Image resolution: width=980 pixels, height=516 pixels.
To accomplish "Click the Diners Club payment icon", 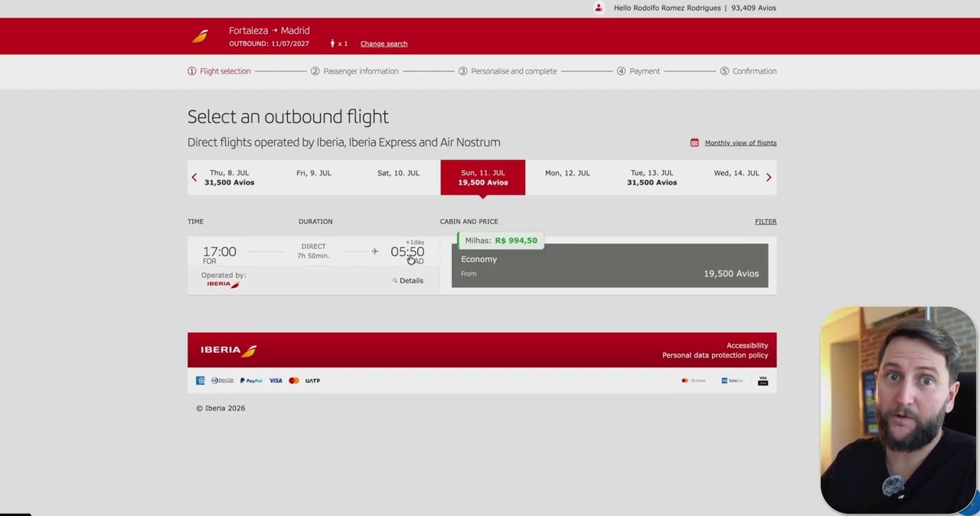I will [223, 380].
